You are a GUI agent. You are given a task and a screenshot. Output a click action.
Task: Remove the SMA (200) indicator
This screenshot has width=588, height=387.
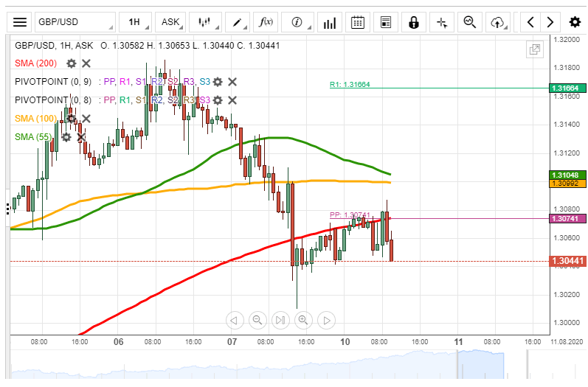click(x=86, y=63)
